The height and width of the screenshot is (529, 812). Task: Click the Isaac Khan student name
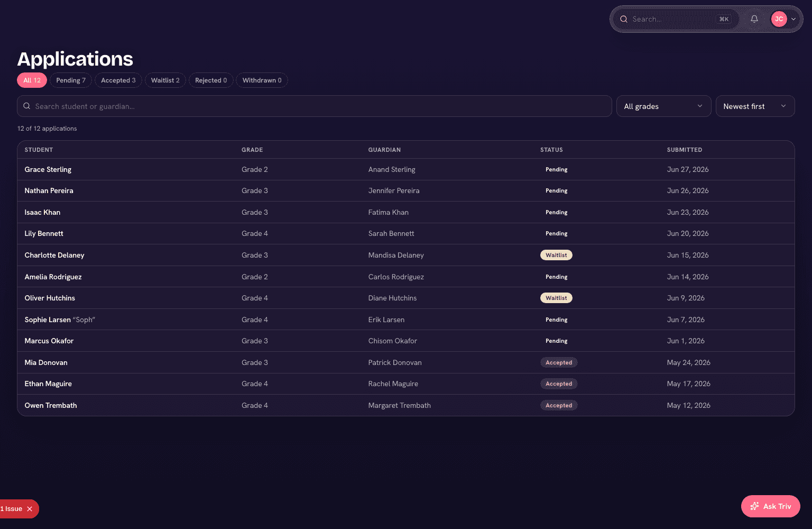click(42, 212)
